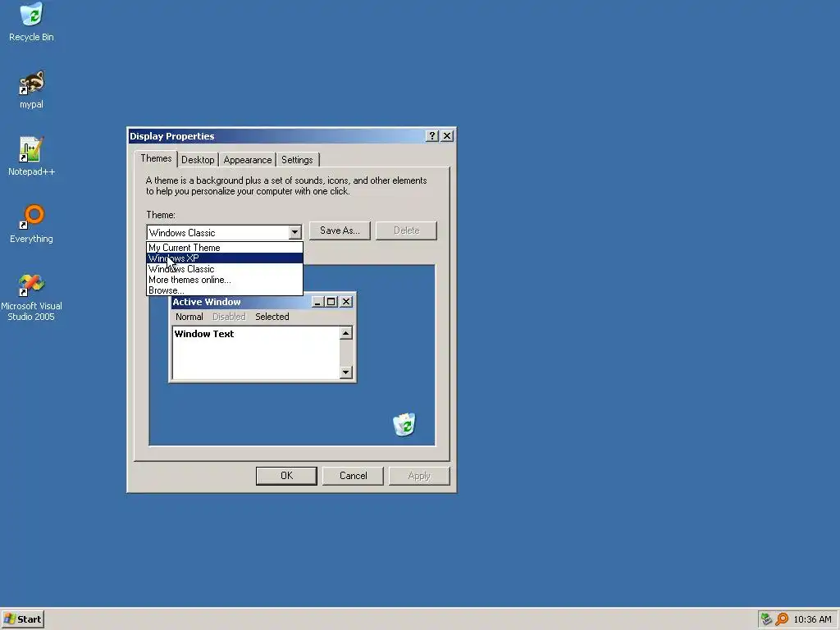Click the preview Active Window title bar
This screenshot has height=630, width=840.
pyautogui.click(x=241, y=302)
